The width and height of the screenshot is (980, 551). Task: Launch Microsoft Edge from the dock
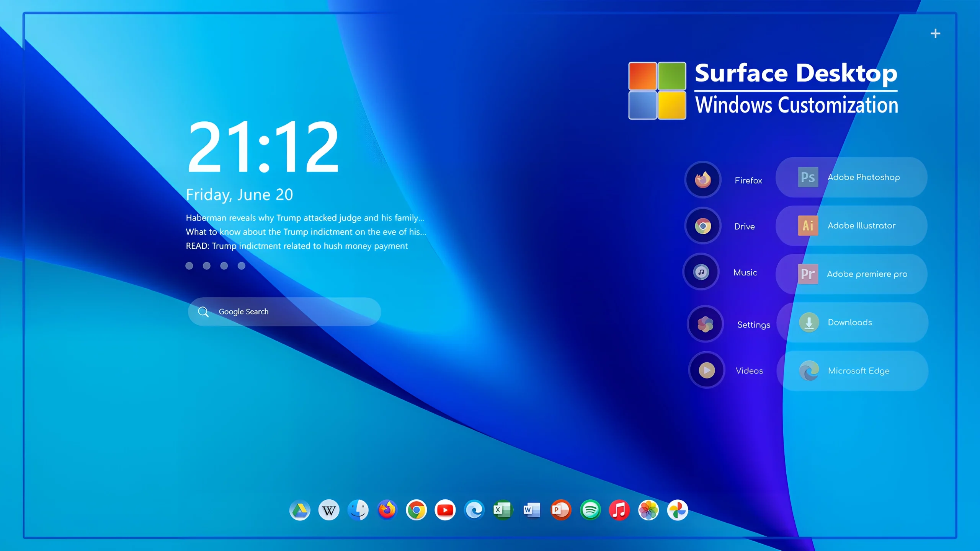pos(474,510)
